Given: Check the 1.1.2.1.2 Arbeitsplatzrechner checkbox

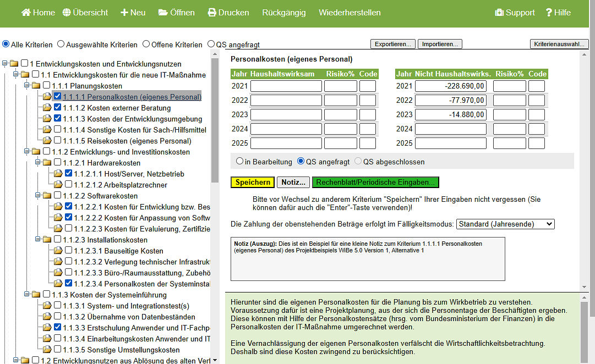Looking at the screenshot, I should [69, 184].
